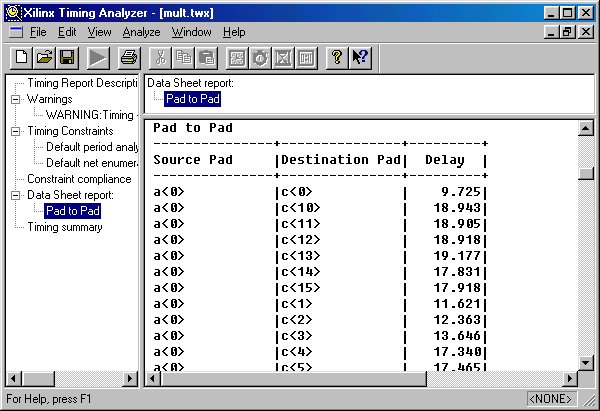600x411 pixels.
Task: Click destination pad c<10>
Action: [x=301, y=208]
